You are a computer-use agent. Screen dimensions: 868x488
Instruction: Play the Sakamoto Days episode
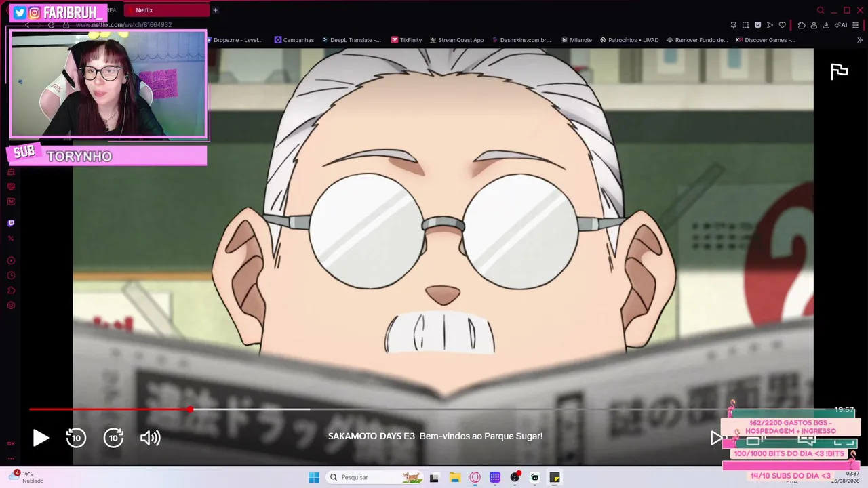41,438
